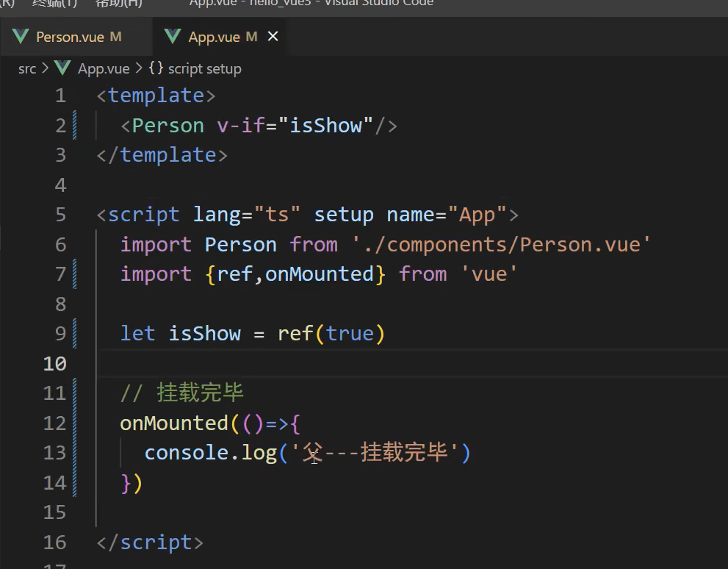This screenshot has width=728, height=569.
Task: Click the M modified badge on App.vue tab
Action: (251, 37)
